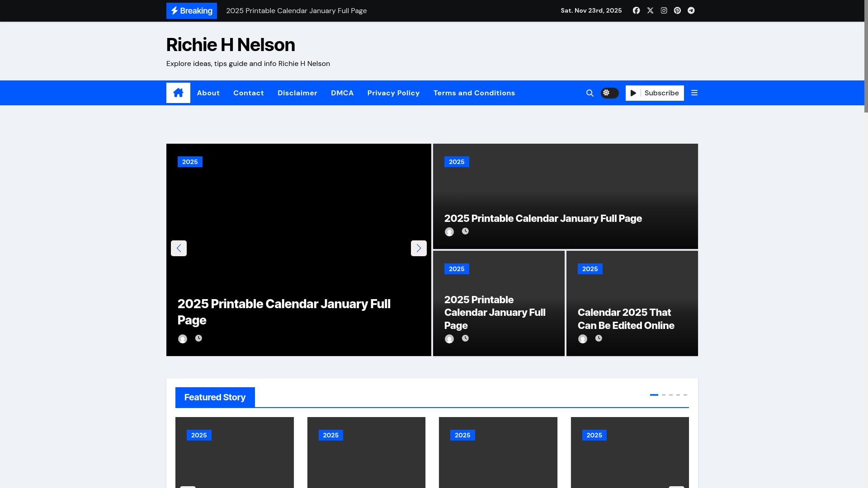The image size is (868, 488).
Task: Open the main slider post title
Action: pos(284,312)
